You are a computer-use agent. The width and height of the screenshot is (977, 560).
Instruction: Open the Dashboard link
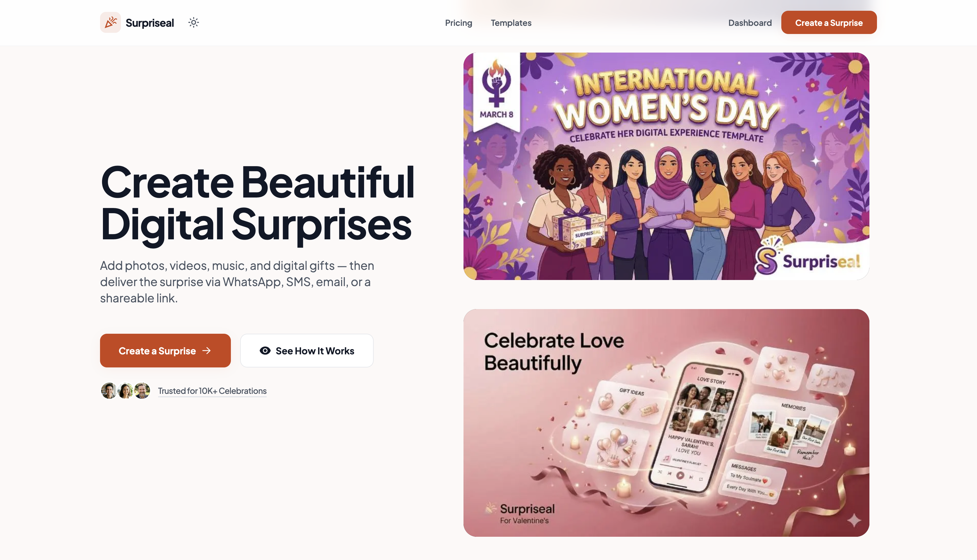(750, 23)
